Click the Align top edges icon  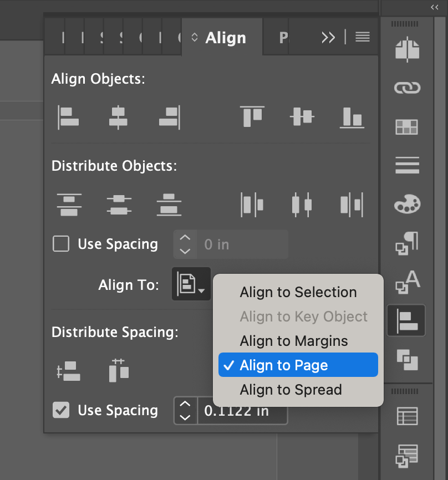coord(252,117)
